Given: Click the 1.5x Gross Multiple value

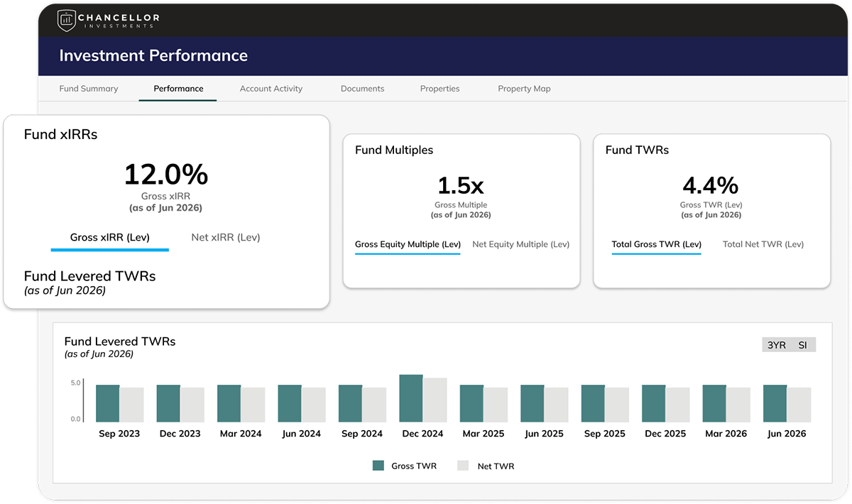Looking at the screenshot, I should point(461,185).
